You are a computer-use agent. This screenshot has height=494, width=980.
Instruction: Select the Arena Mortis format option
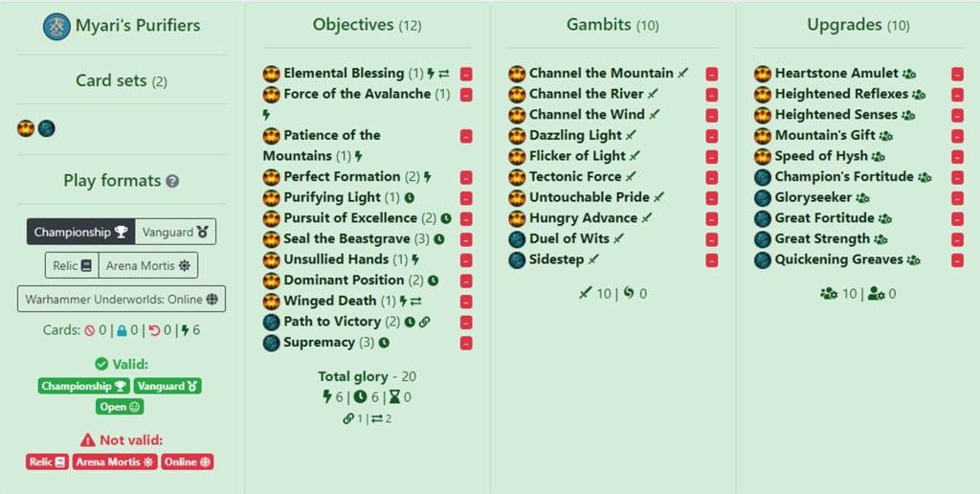[148, 265]
